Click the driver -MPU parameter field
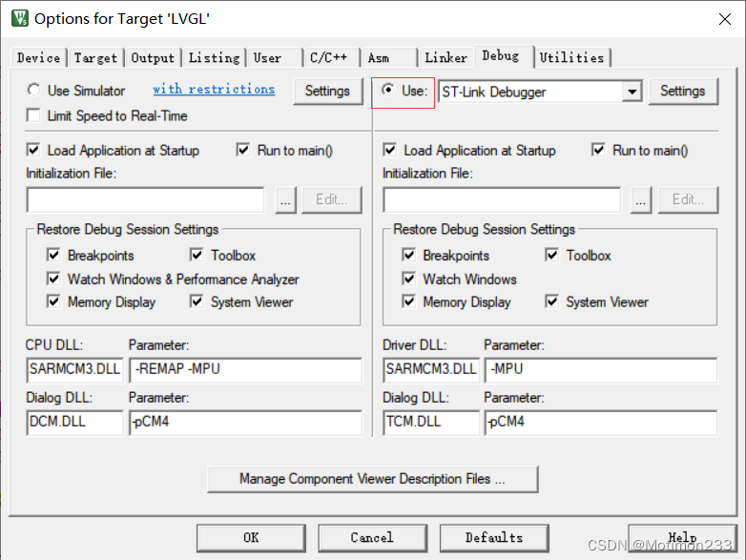The image size is (746, 560). [x=601, y=370]
